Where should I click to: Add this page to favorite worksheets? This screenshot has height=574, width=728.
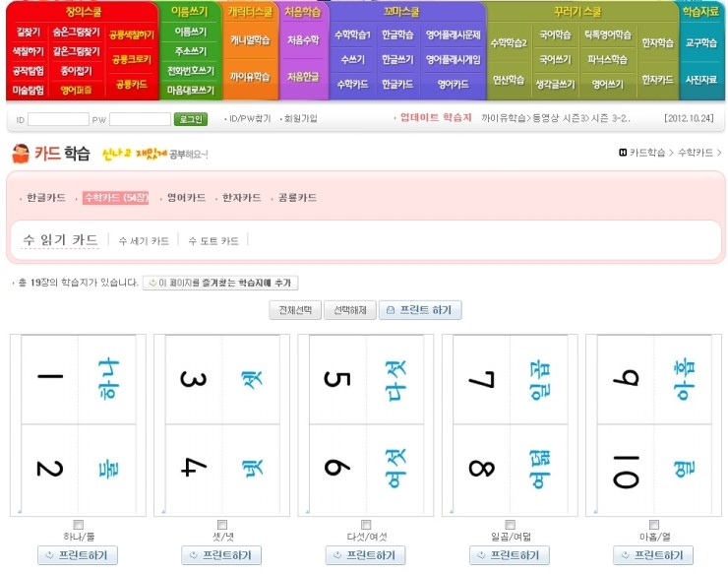click(220, 283)
